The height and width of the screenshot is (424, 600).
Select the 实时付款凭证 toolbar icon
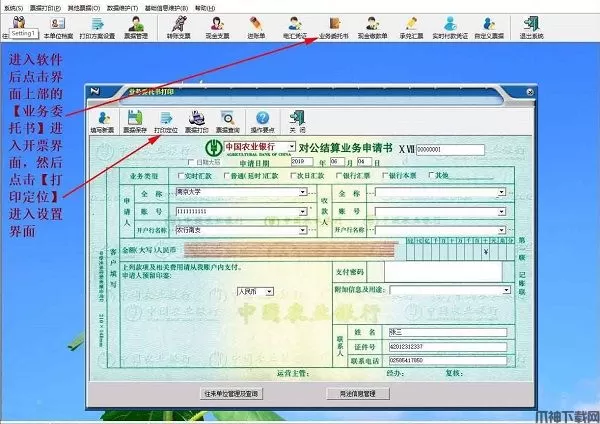point(450,28)
